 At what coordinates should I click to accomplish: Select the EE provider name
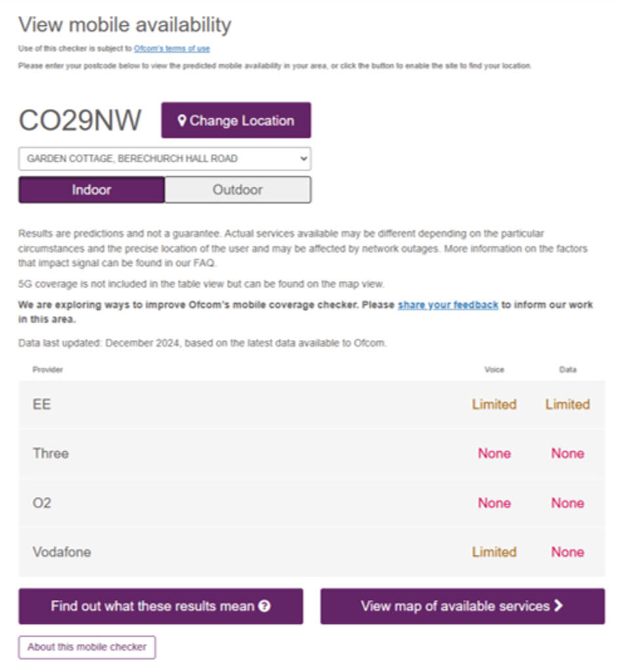tap(42, 404)
